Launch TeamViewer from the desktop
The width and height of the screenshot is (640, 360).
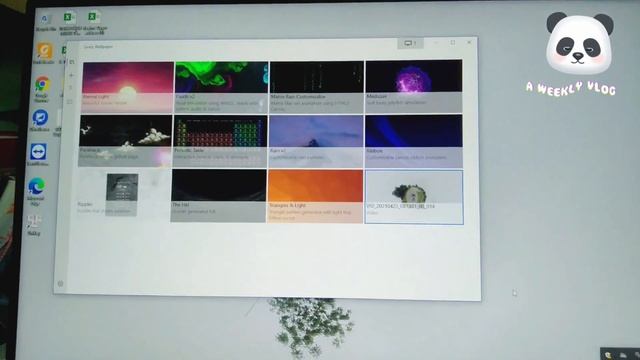coord(38,154)
